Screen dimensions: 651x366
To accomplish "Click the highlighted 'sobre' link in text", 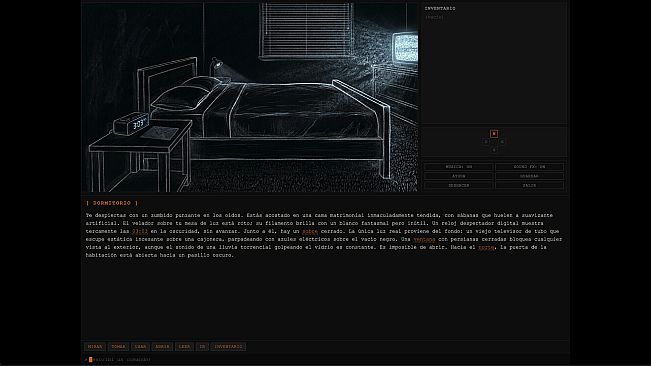I will click(x=310, y=232).
